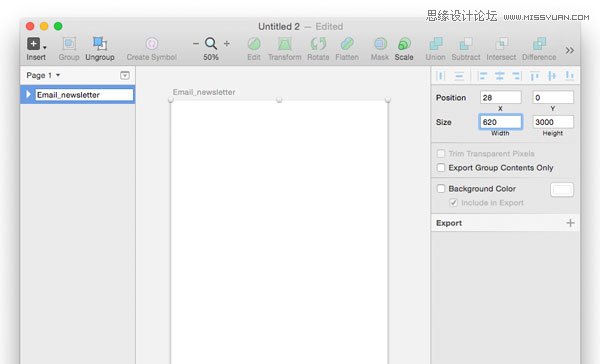Toggle Include in Export checkbox
Screen dimensions: 600x364
point(453,202)
